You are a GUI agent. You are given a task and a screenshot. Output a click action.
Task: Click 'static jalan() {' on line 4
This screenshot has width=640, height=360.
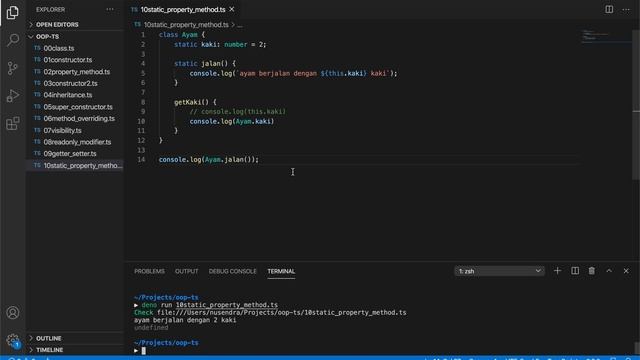[x=205, y=64]
